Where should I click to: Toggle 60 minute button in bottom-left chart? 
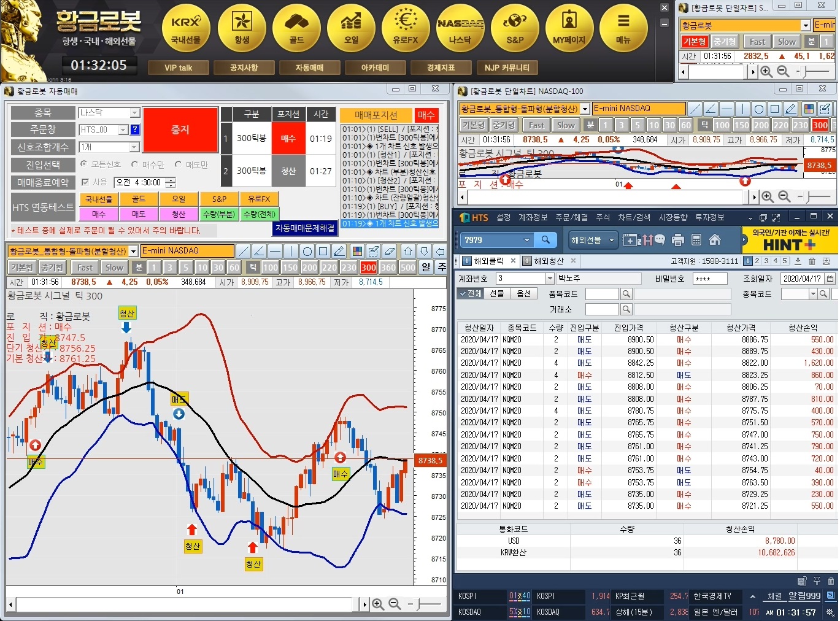coord(234,268)
